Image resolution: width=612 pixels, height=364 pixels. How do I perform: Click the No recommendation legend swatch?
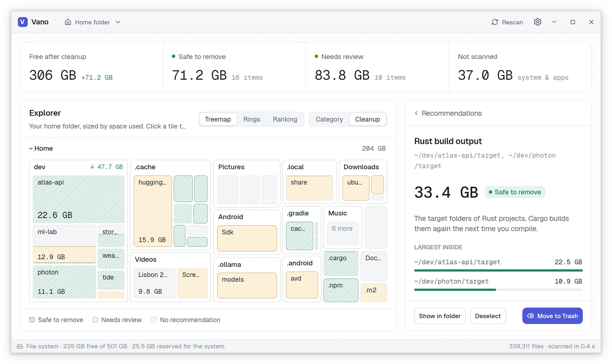click(154, 320)
